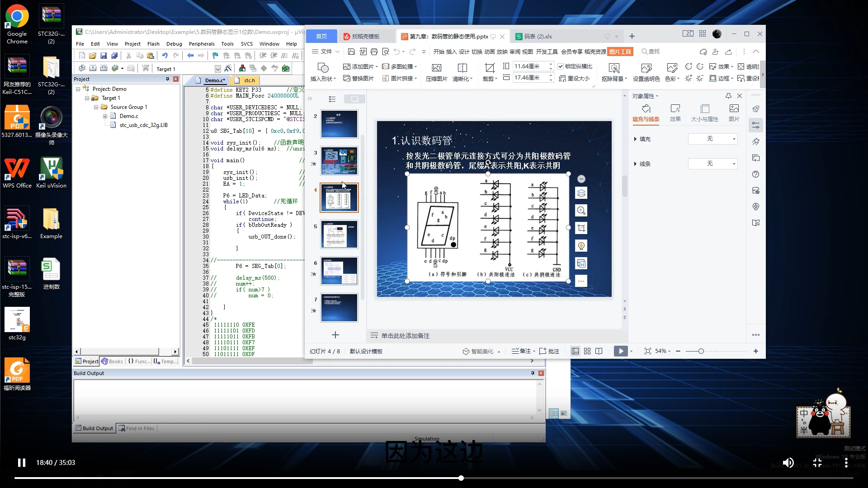Open the 线条 line type dropdown showing 无
868x488 pixels.
713,164
